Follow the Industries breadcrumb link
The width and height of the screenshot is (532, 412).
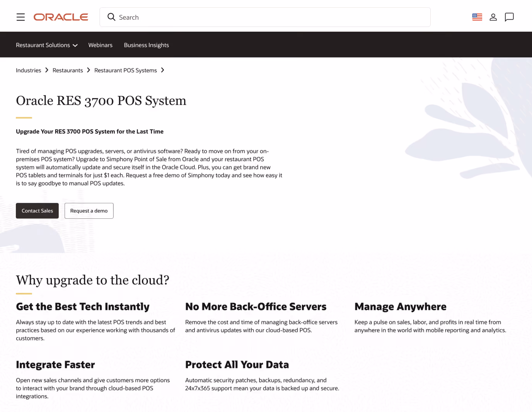coord(29,70)
